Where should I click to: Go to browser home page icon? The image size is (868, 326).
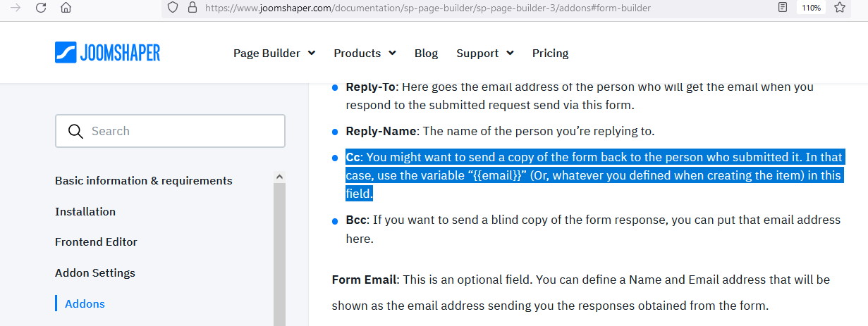[x=66, y=8]
